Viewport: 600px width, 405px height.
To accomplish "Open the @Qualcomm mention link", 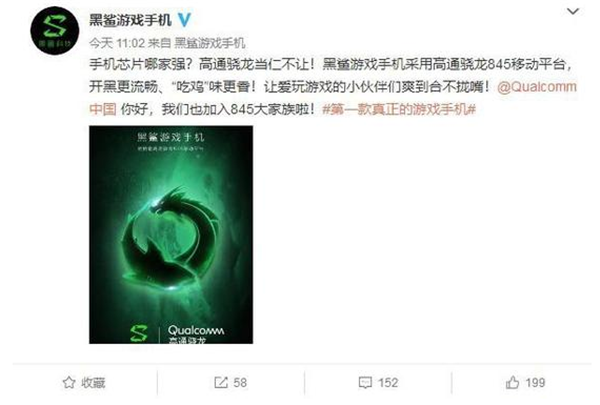I will pyautogui.click(x=537, y=87).
